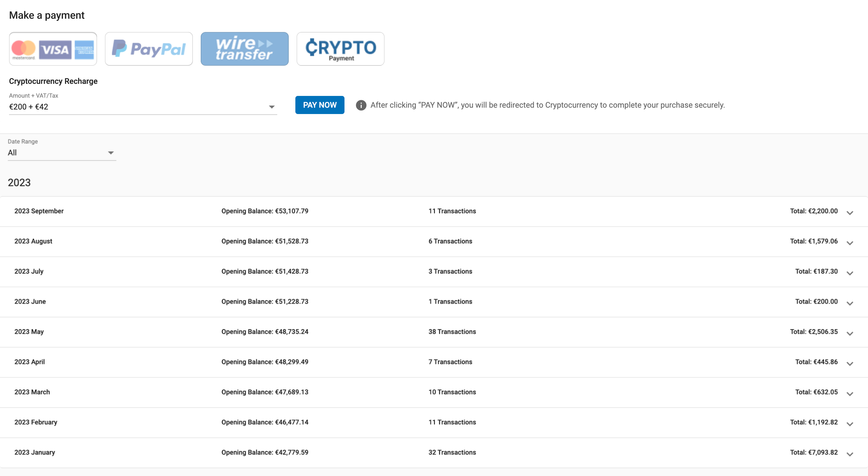Click 'Opening Balance: €42,779.59' text

[x=265, y=452]
